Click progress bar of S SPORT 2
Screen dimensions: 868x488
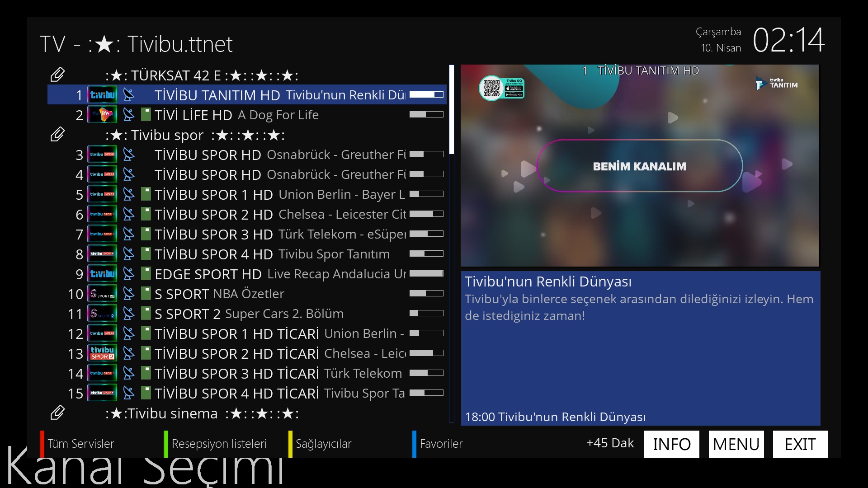(x=426, y=313)
